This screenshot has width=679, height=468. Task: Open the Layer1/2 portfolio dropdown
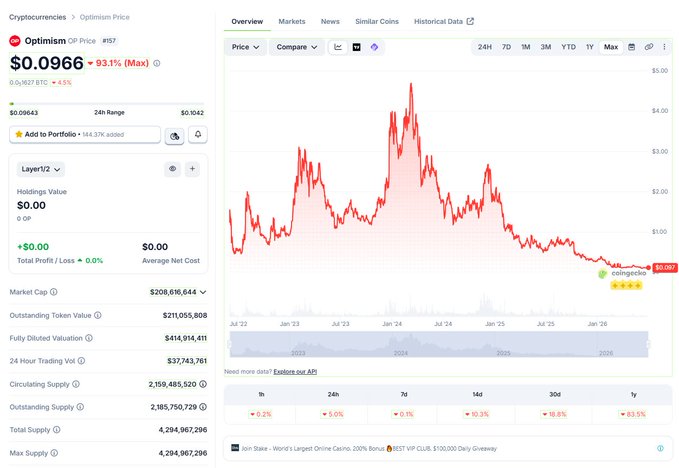click(x=41, y=169)
